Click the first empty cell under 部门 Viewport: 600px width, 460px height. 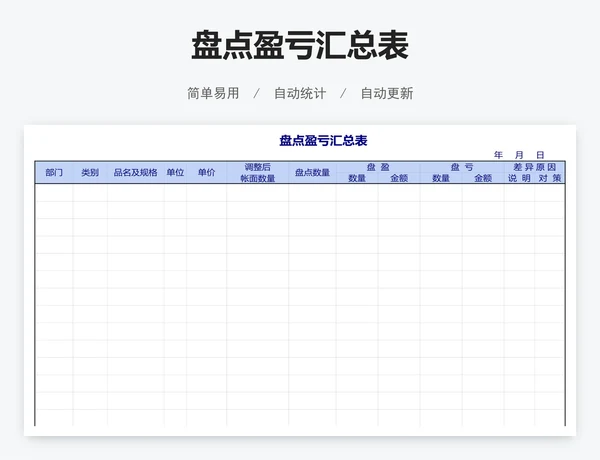[54, 192]
